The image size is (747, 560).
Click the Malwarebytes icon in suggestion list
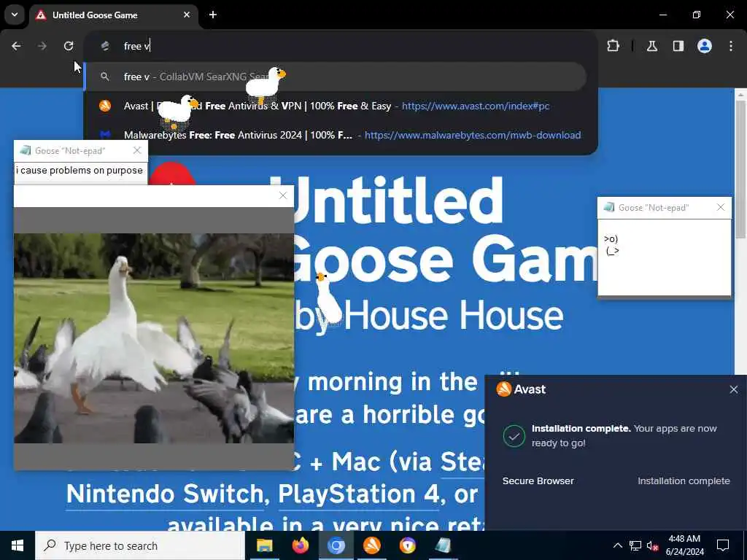(x=105, y=135)
